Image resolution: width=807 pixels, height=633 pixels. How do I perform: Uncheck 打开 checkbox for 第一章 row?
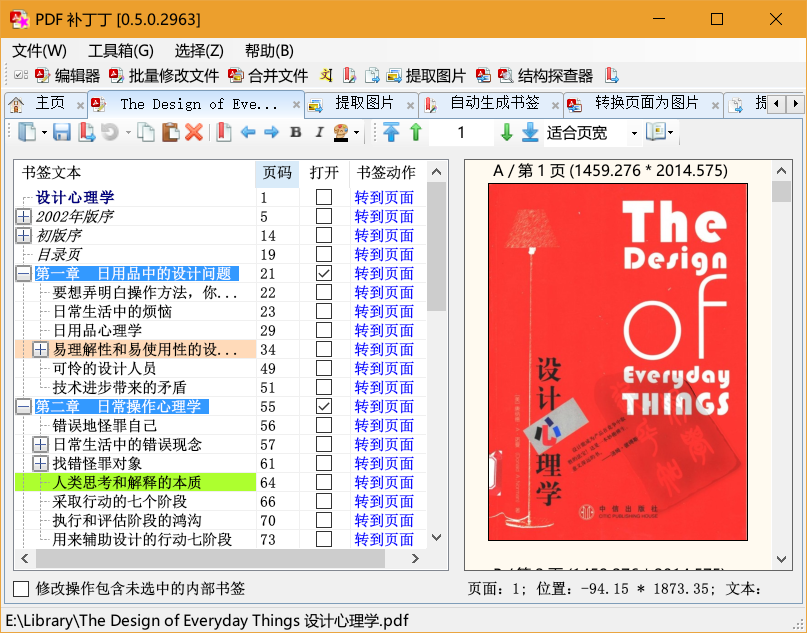coord(324,273)
